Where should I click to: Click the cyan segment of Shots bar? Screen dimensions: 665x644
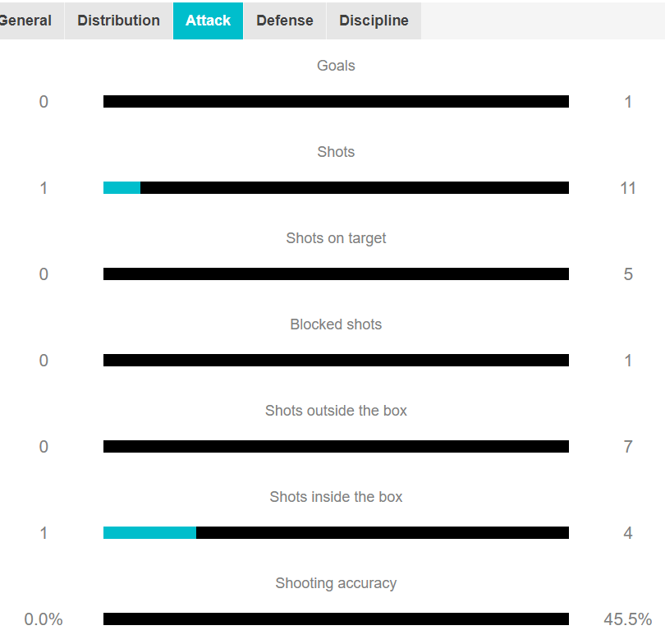click(x=122, y=188)
